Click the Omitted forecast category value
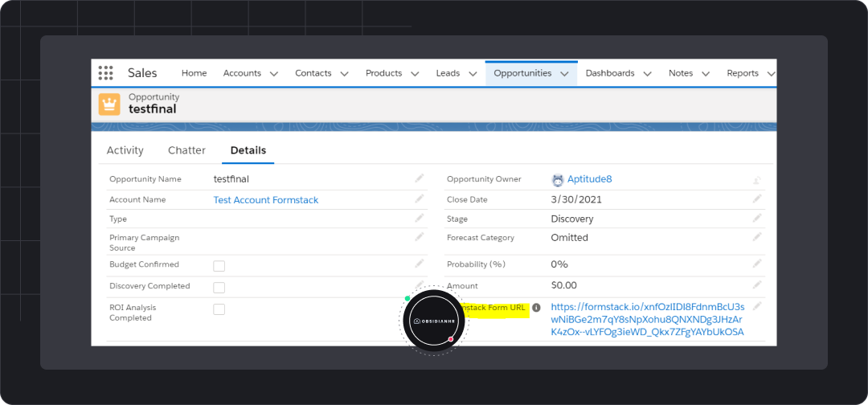The image size is (868, 405). click(569, 238)
